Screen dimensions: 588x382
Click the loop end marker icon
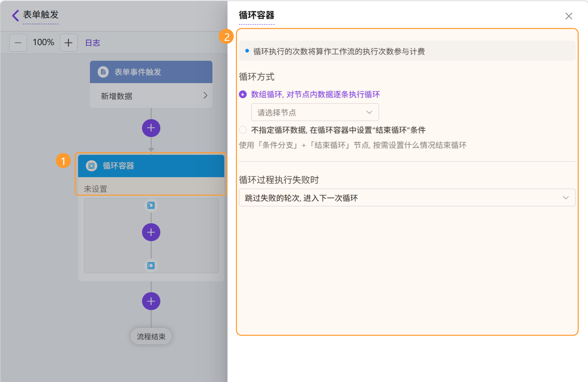(x=151, y=266)
